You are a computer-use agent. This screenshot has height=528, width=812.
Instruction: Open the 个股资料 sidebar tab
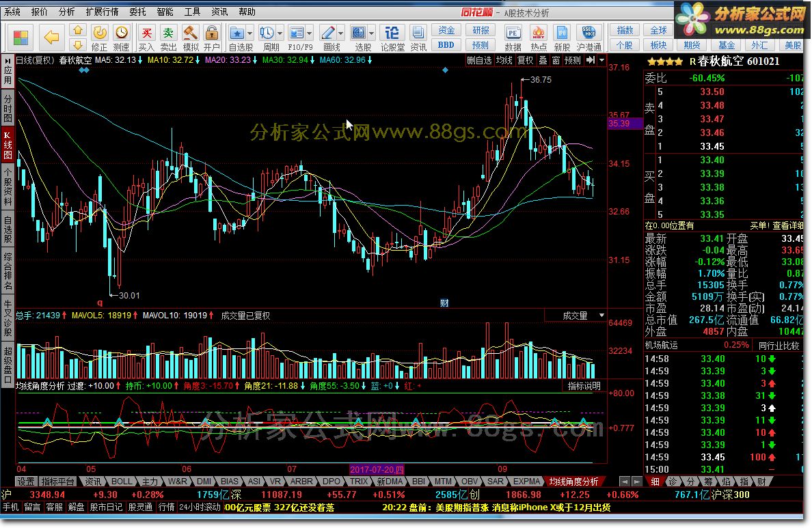pos(8,187)
